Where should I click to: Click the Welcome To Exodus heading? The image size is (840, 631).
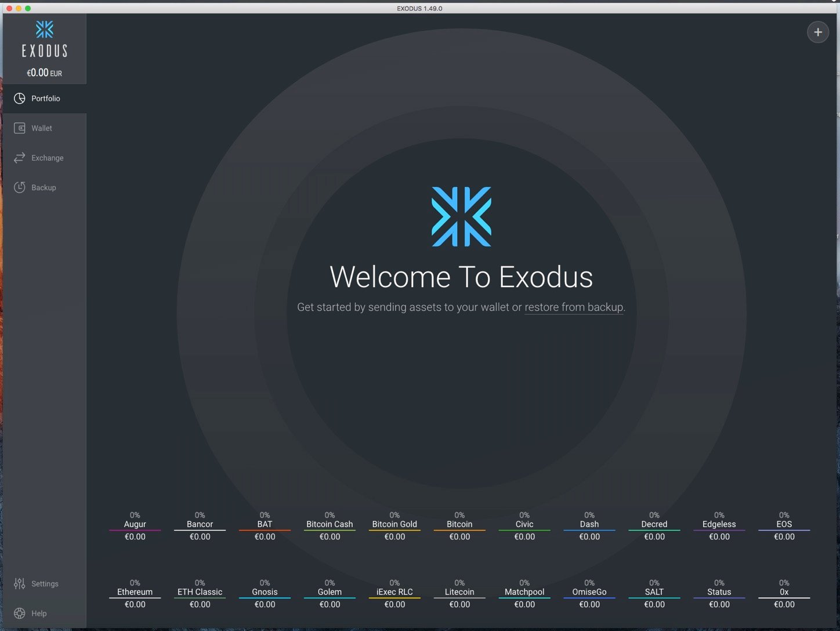point(461,277)
